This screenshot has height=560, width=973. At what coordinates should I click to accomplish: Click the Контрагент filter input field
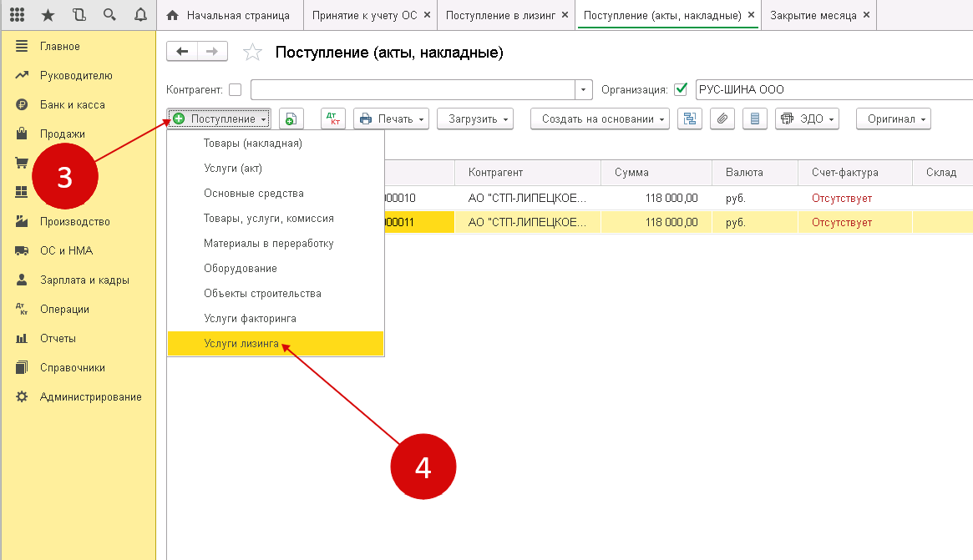413,90
